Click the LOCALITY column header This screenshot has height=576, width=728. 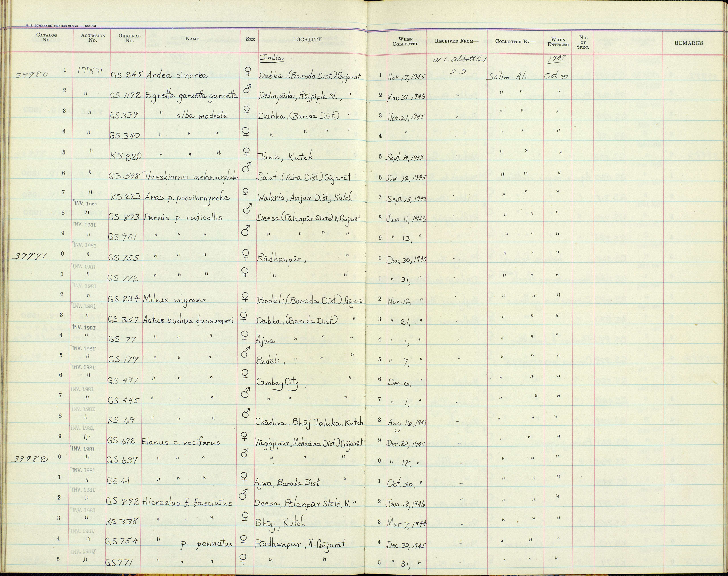tap(307, 39)
